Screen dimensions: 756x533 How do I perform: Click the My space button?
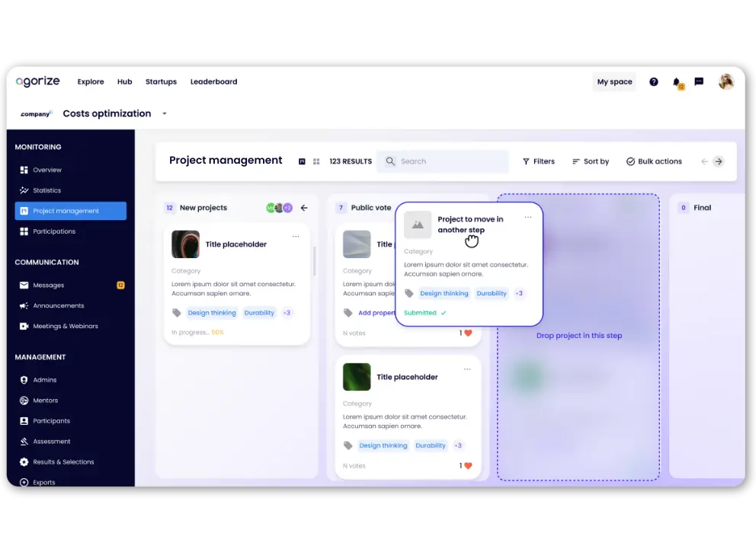614,81
